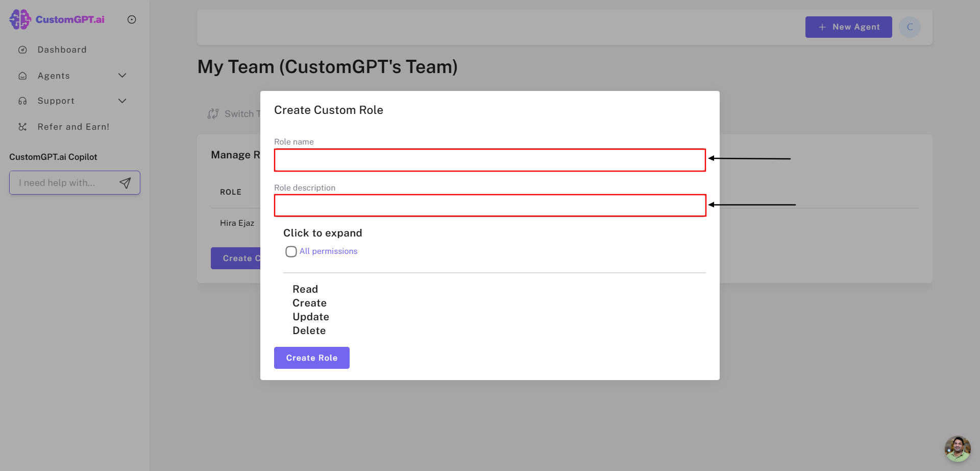This screenshot has height=471, width=980.
Task: Click the Support headset icon
Action: point(22,101)
